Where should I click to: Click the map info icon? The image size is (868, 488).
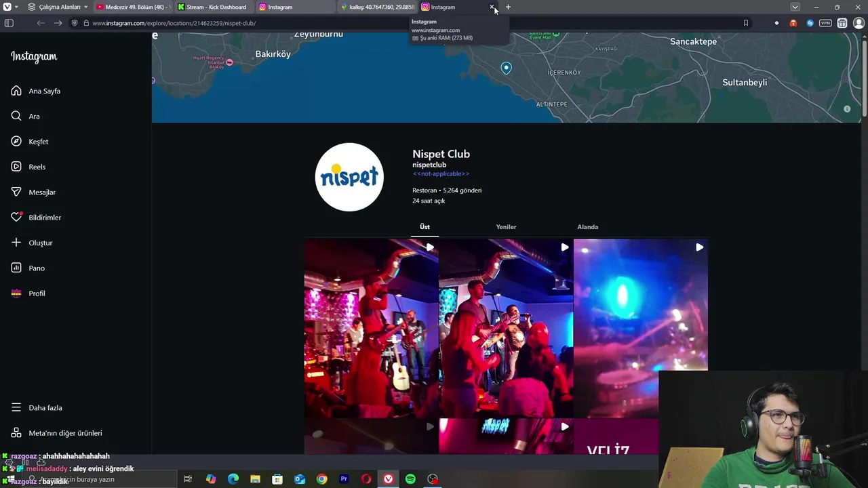click(x=847, y=109)
